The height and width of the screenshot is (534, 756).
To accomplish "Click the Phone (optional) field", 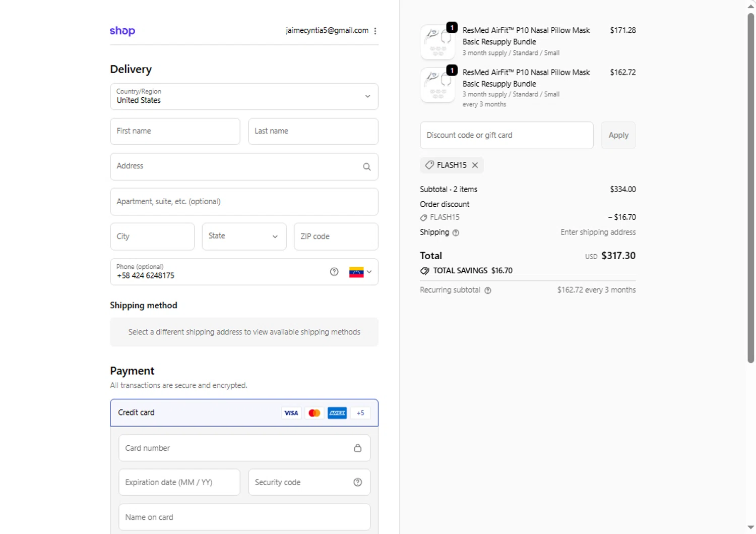I will 244,272.
